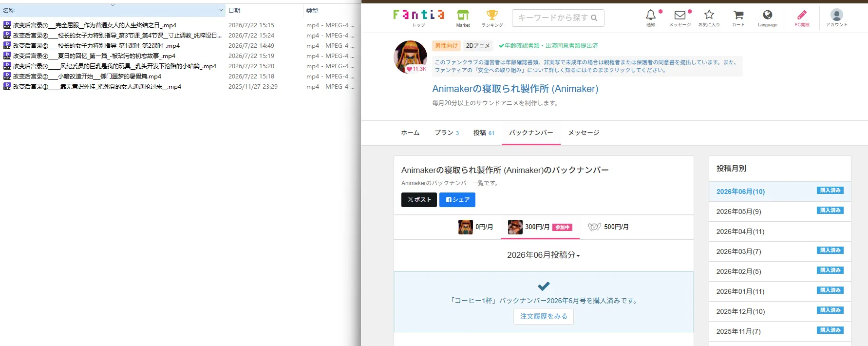
Task: Open the shopping cart icon
Action: [738, 15]
